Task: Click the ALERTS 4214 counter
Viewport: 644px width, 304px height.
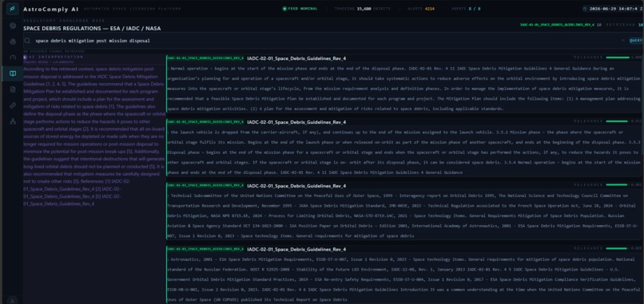Action: [421, 9]
